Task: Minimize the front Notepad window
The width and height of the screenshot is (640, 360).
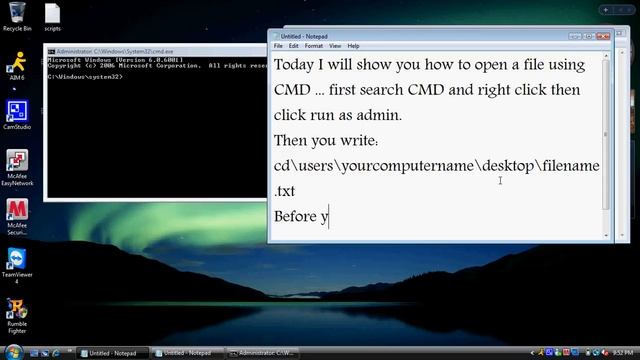Action: point(575,36)
